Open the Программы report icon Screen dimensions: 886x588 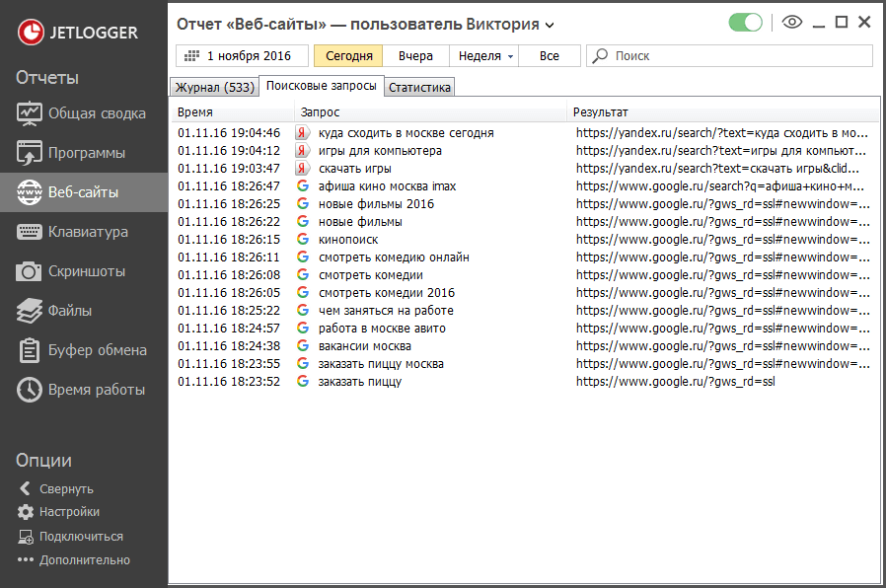pyautogui.click(x=29, y=153)
